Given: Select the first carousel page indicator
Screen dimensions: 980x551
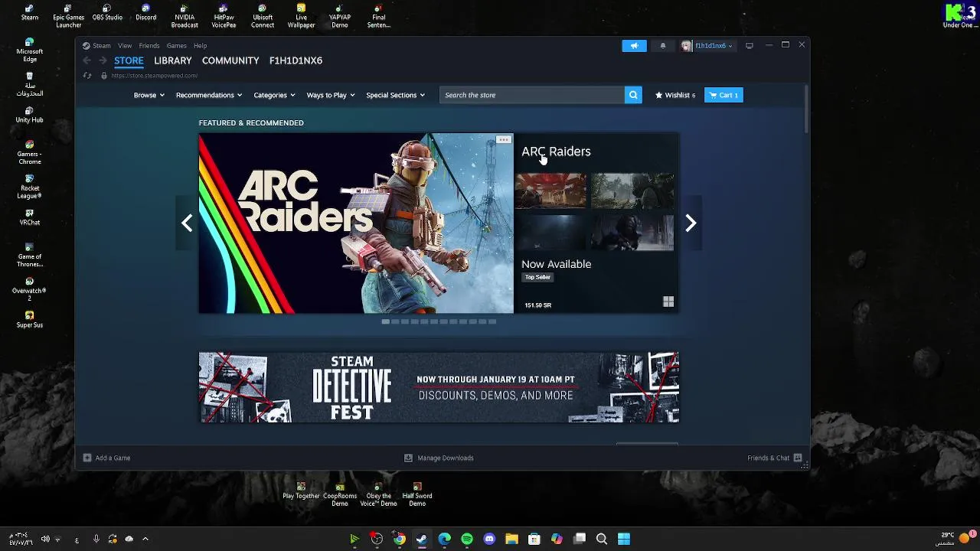Looking at the screenshot, I should click(x=385, y=321).
